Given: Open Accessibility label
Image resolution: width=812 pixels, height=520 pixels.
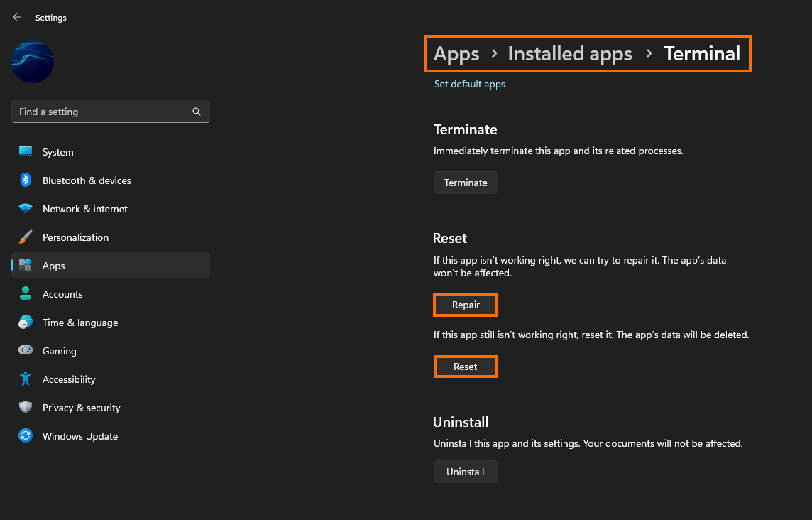Looking at the screenshot, I should tap(69, 379).
